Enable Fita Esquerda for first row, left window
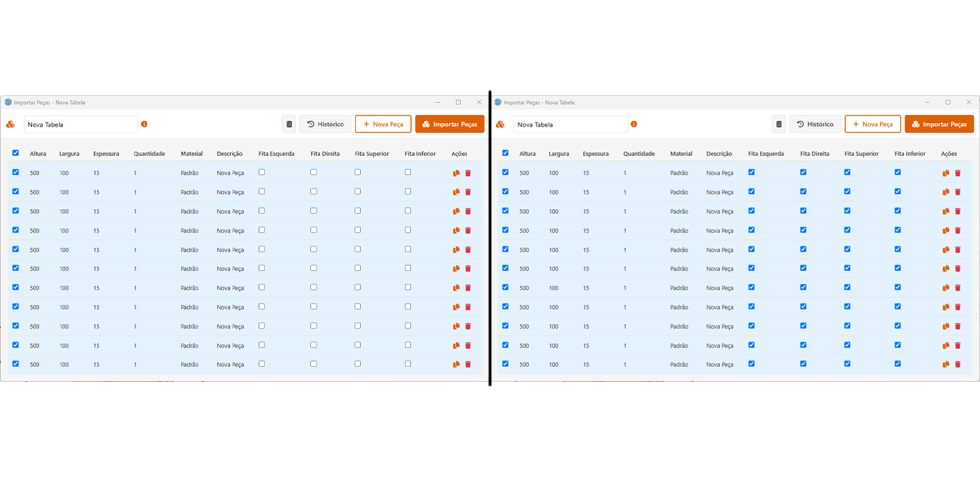This screenshot has width=980, height=477. coord(262,172)
